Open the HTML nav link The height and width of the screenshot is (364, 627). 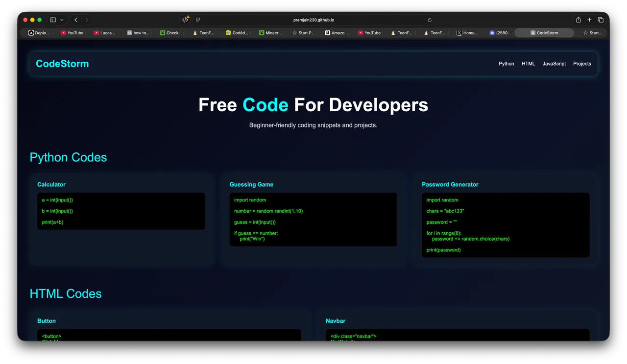528,64
